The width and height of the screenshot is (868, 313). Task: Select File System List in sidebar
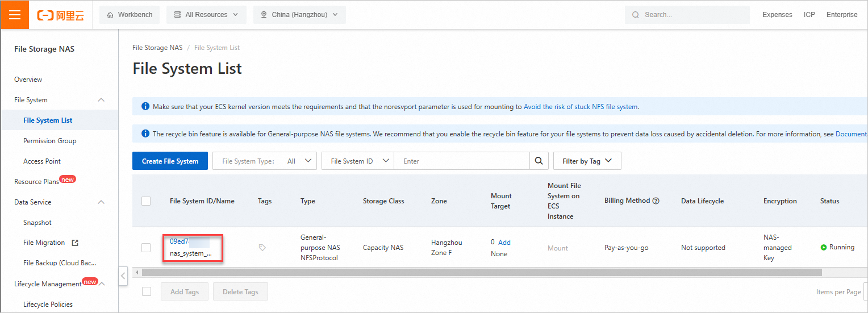coord(48,120)
